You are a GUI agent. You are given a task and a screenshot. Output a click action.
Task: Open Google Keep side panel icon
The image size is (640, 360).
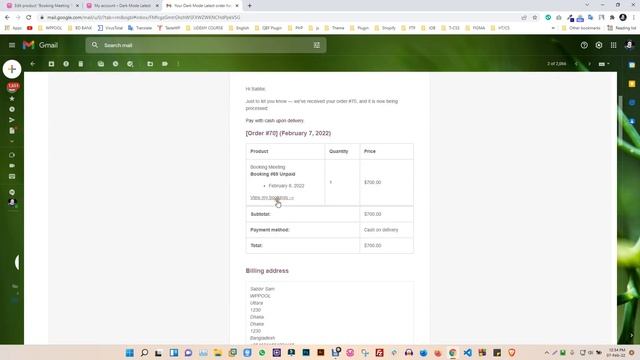(632, 84)
